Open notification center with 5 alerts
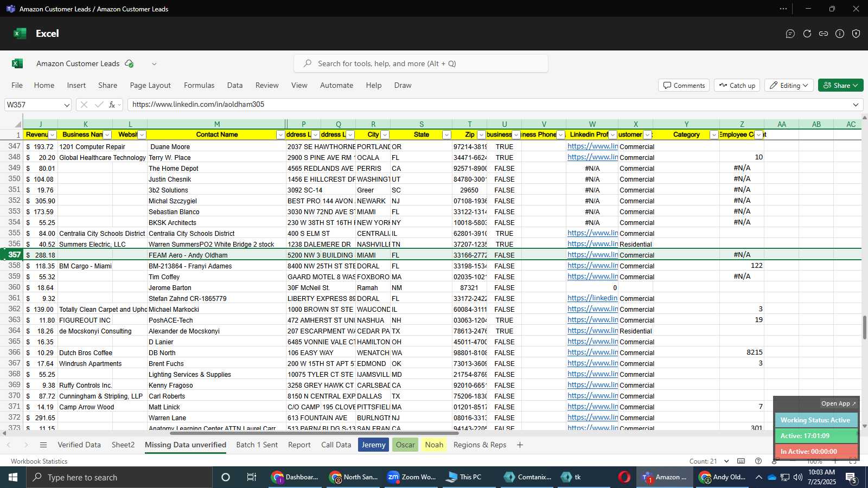The height and width of the screenshot is (488, 868). pos(851,478)
